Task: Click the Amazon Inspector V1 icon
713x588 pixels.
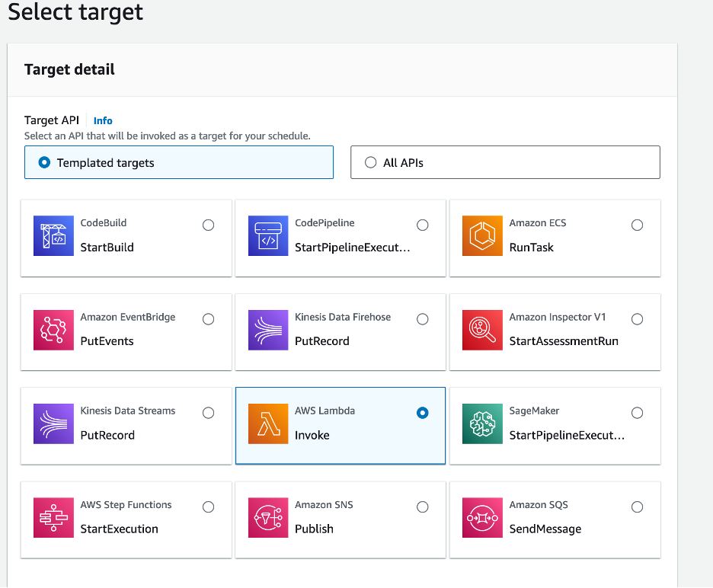Action: tap(482, 330)
